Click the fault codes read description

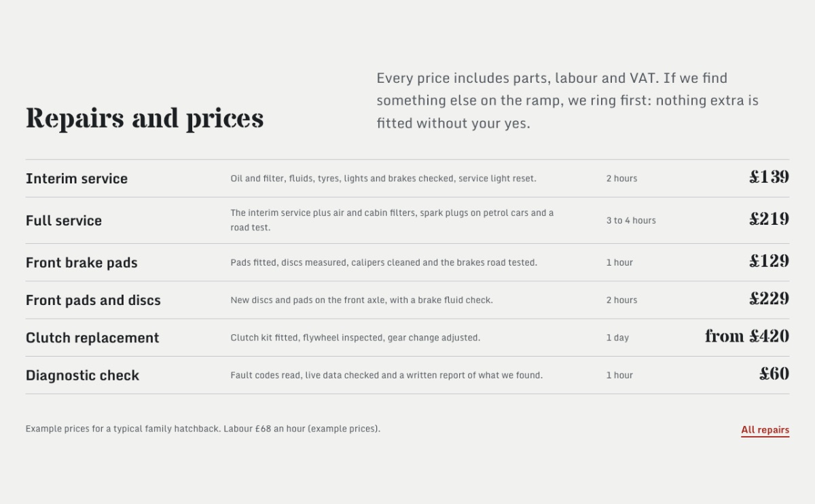coord(386,375)
